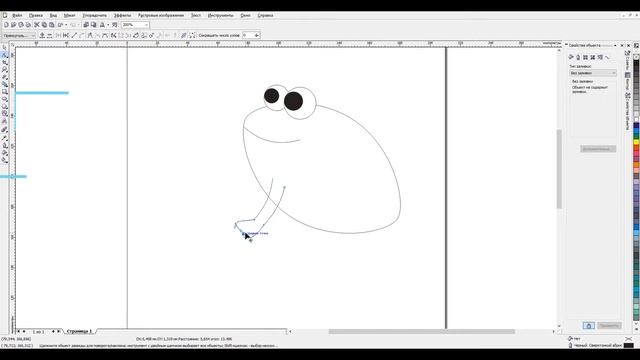This screenshot has height=360, width=640.
Task: Click the Cut scissors icon
Action: pos(37,25)
